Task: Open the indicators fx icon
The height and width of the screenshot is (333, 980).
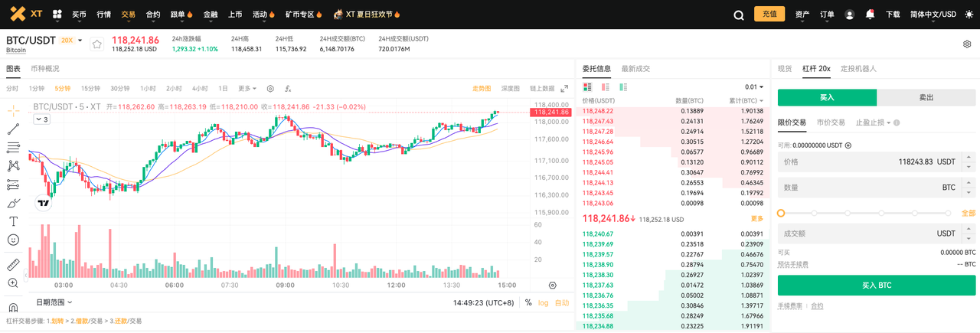Action: (x=288, y=89)
